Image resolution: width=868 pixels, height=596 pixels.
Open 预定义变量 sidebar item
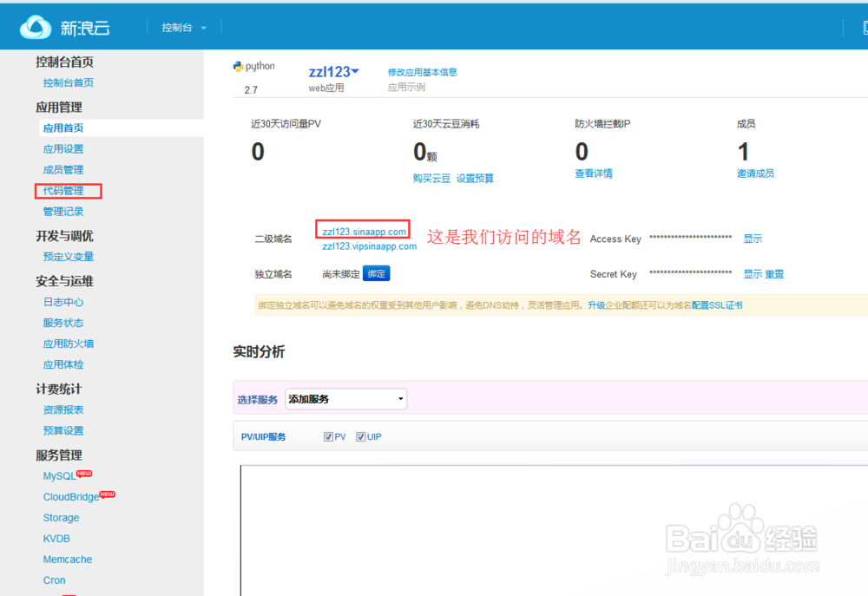coord(68,257)
